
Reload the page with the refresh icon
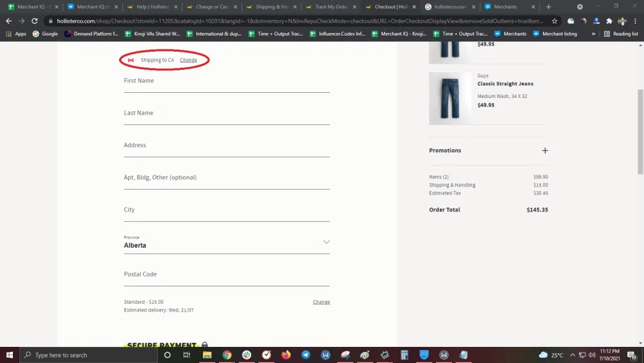[35, 21]
